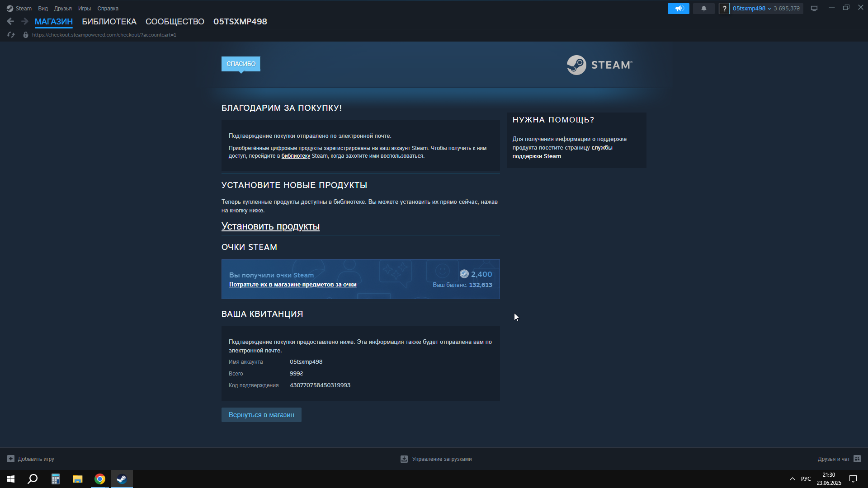Screen dimensions: 868x488
Task: Switch to СООБЩЕСТВО tab
Action: 175,22
